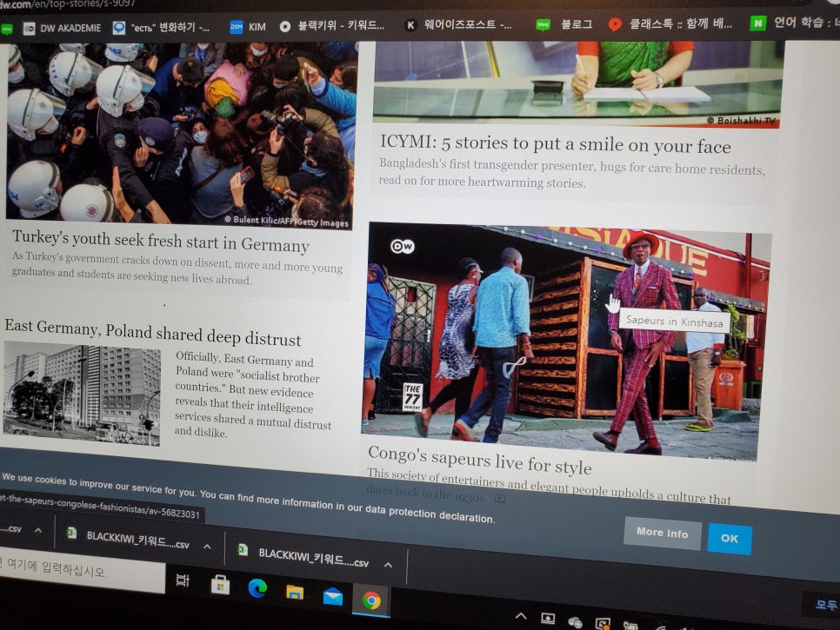Viewport: 840px width, 630px height.
Task: Open the 클래스톡 bookmark
Action: (670, 23)
